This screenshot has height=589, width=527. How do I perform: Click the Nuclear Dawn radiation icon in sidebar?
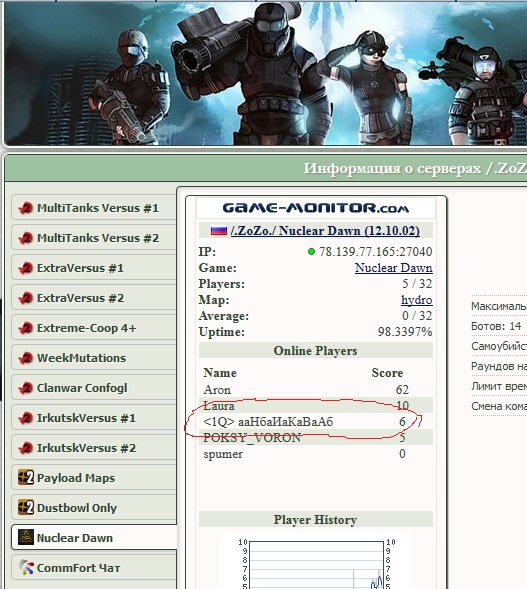point(26,538)
